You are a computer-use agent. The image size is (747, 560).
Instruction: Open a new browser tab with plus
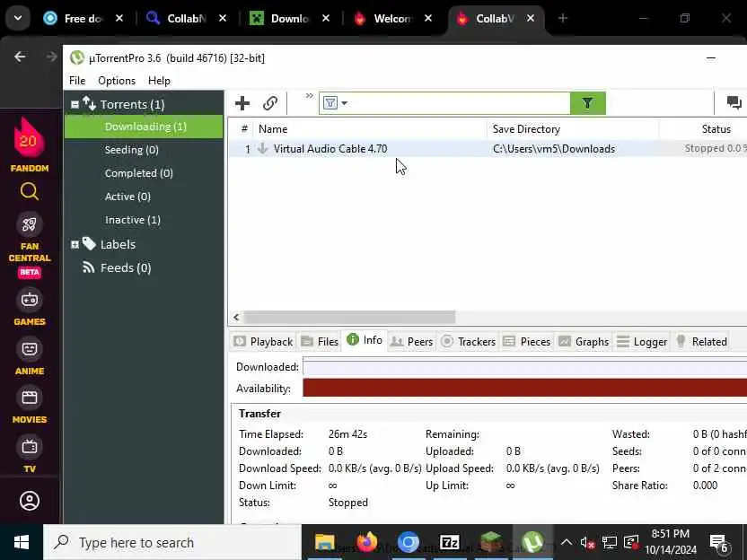(x=563, y=18)
